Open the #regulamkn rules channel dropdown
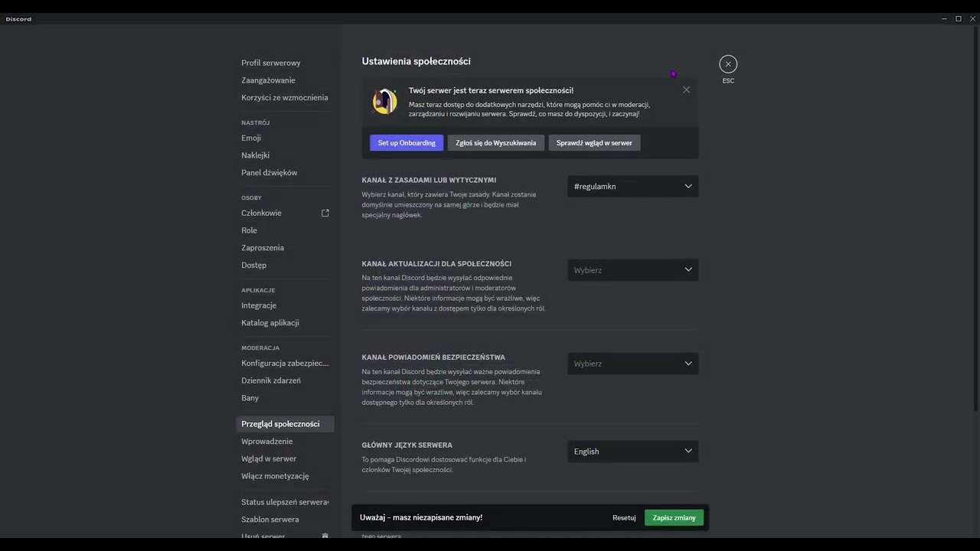980x551 pixels. (x=632, y=186)
